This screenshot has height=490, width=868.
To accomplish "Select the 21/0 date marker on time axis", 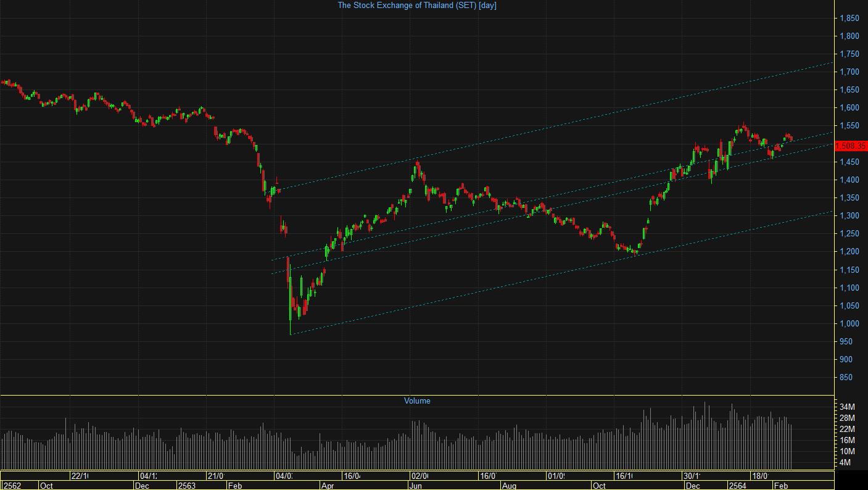I will [216, 476].
